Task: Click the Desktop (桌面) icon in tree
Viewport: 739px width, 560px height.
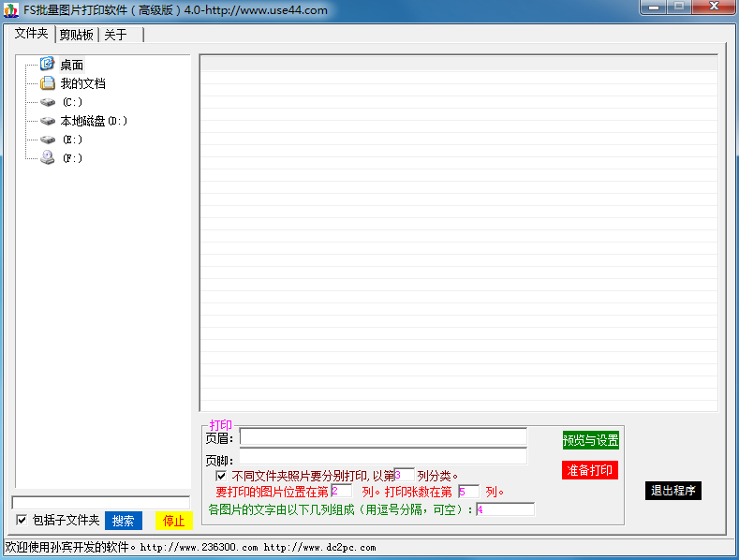Action: [x=47, y=64]
